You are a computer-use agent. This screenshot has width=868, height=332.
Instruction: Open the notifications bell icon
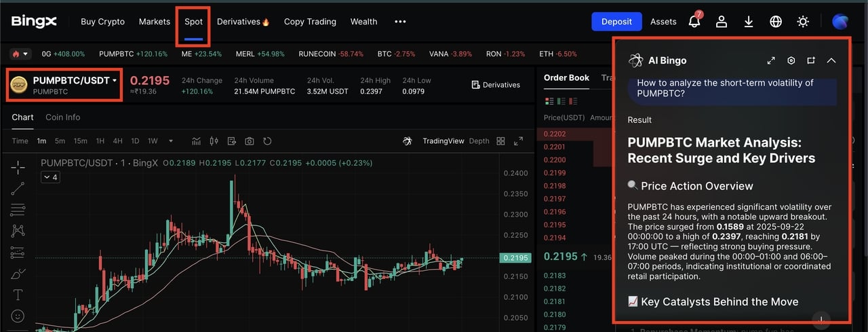click(694, 22)
